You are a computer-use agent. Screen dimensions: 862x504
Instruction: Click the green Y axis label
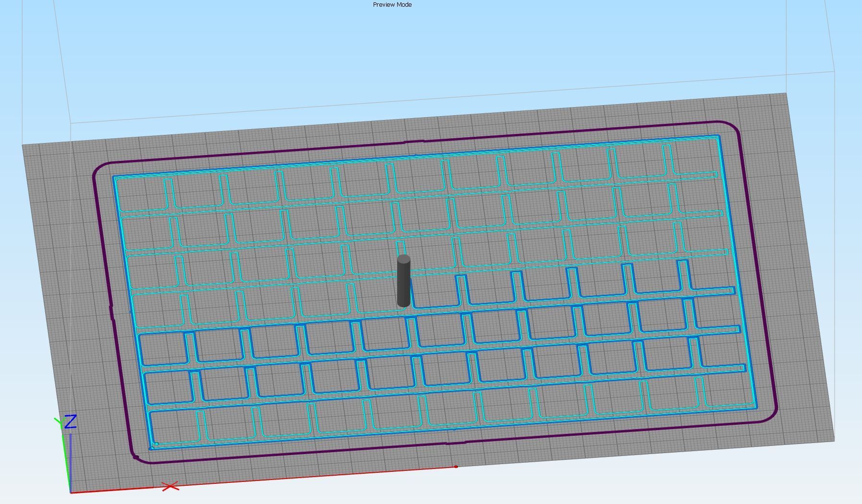(x=60, y=423)
